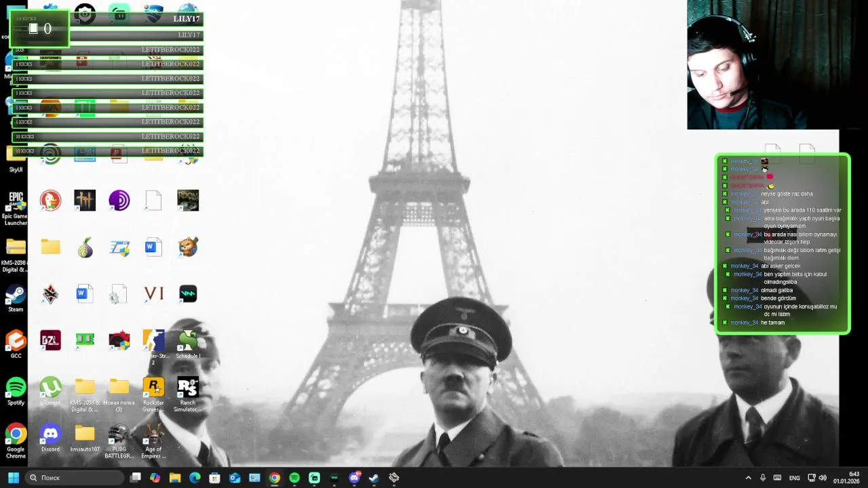The height and width of the screenshot is (488, 868).
Task: Open the Google Chrome desktop shortcut
Action: click(16, 441)
